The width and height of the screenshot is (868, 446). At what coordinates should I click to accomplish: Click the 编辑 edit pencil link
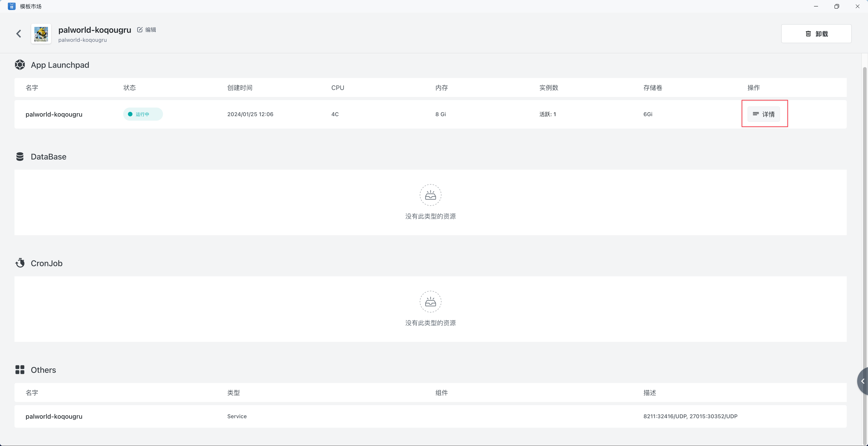(146, 30)
